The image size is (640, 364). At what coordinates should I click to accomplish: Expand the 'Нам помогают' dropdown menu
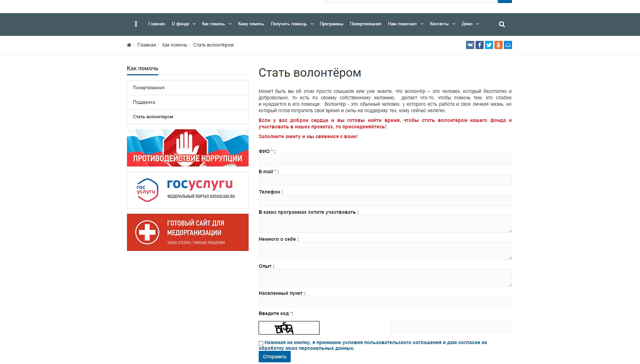click(405, 24)
